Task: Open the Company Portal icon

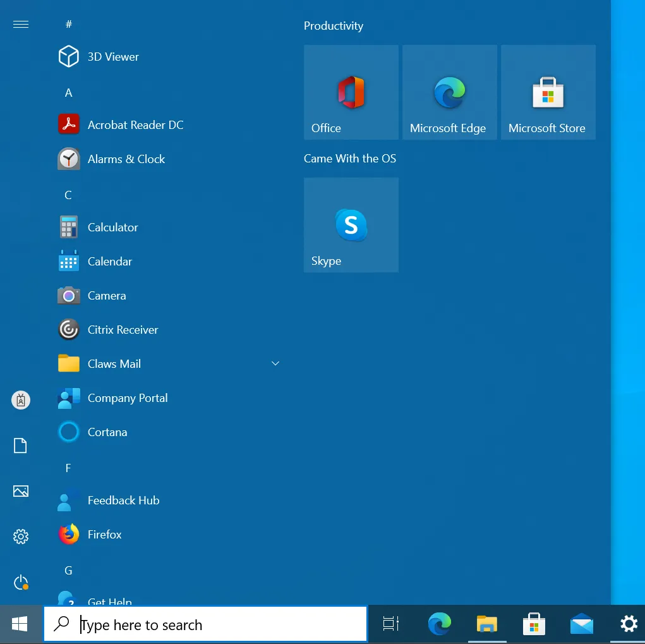Action: click(68, 398)
